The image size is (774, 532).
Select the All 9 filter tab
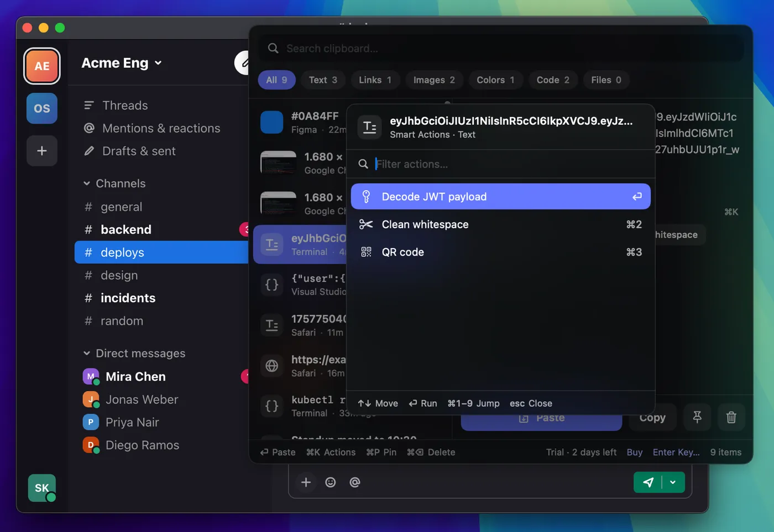click(276, 80)
